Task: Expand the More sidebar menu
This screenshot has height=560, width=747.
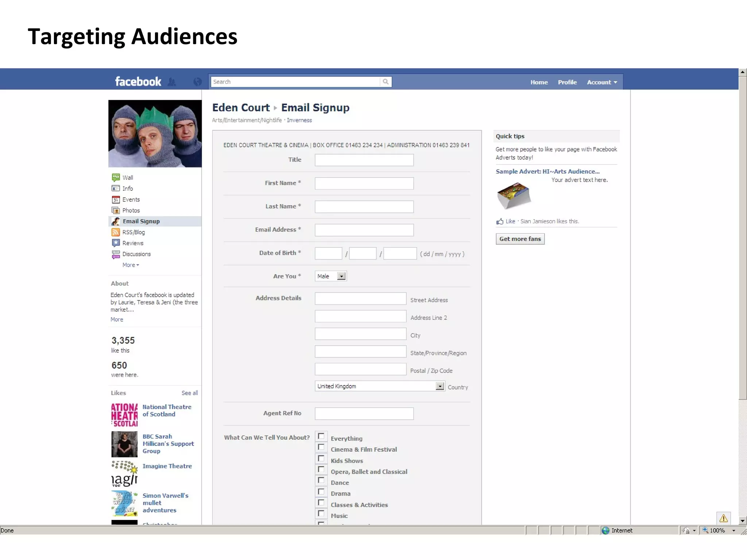Action: (131, 265)
